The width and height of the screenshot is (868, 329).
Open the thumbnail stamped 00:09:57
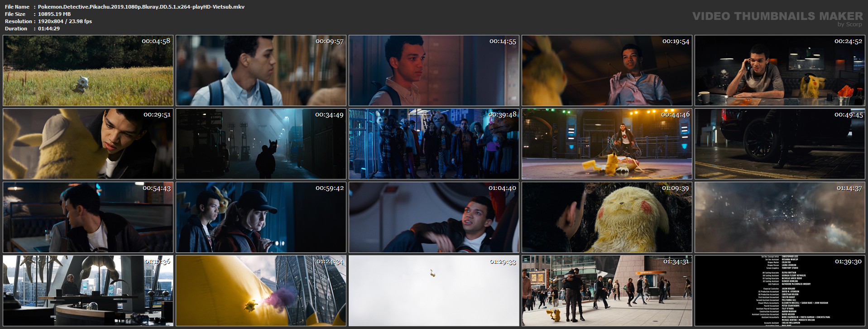[x=261, y=71]
